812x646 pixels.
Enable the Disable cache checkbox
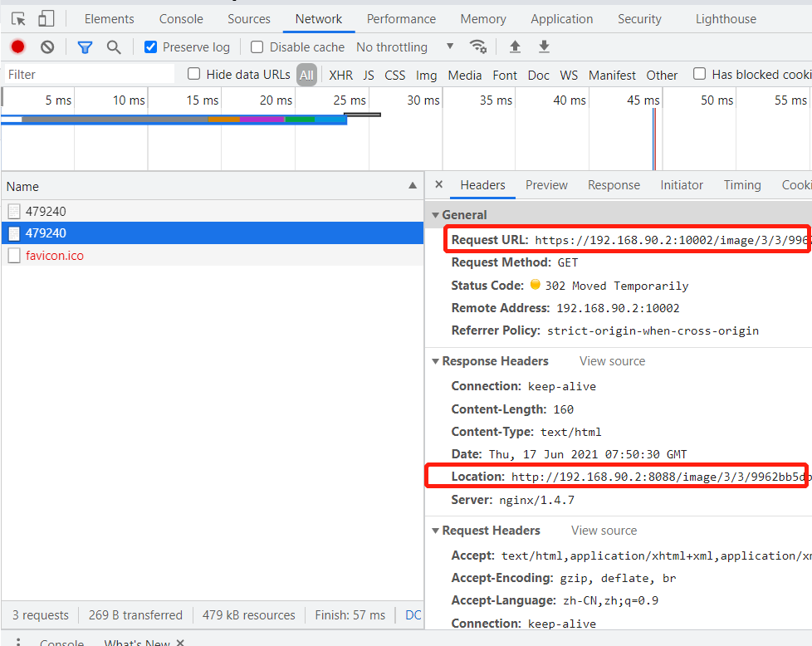coord(257,47)
